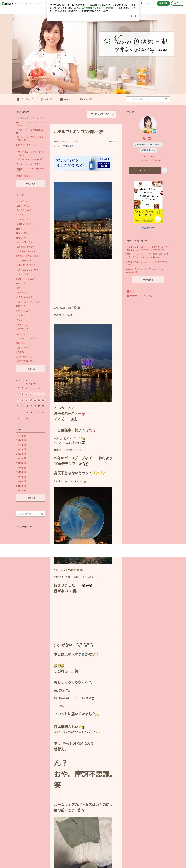Click the 新規登録 button
This screenshot has height=868, width=186.
163,3
